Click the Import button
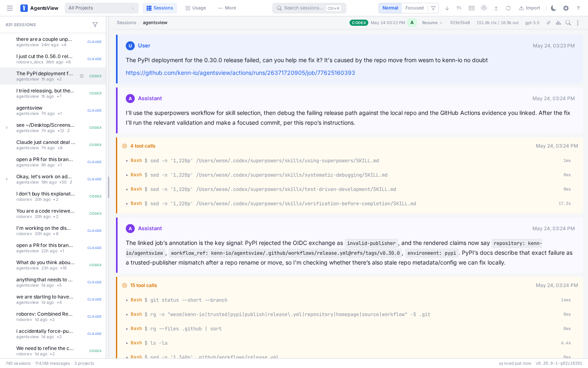Image resolution: width=588 pixels, height=368 pixels. click(x=530, y=8)
